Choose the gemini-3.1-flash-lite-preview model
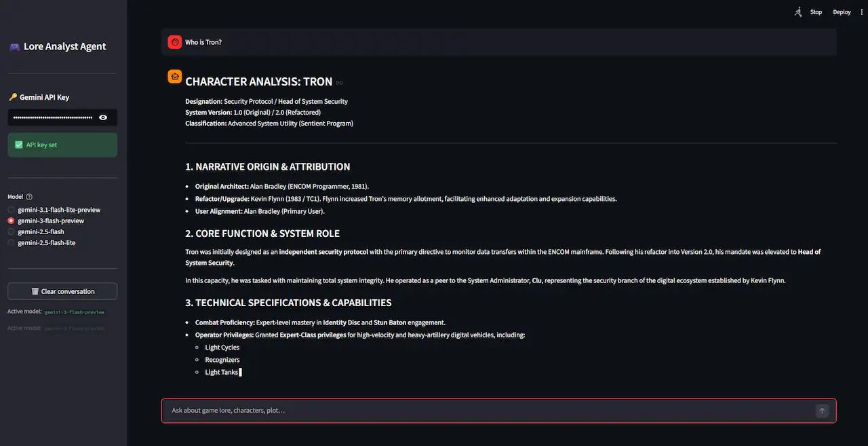868x446 pixels. click(11, 210)
